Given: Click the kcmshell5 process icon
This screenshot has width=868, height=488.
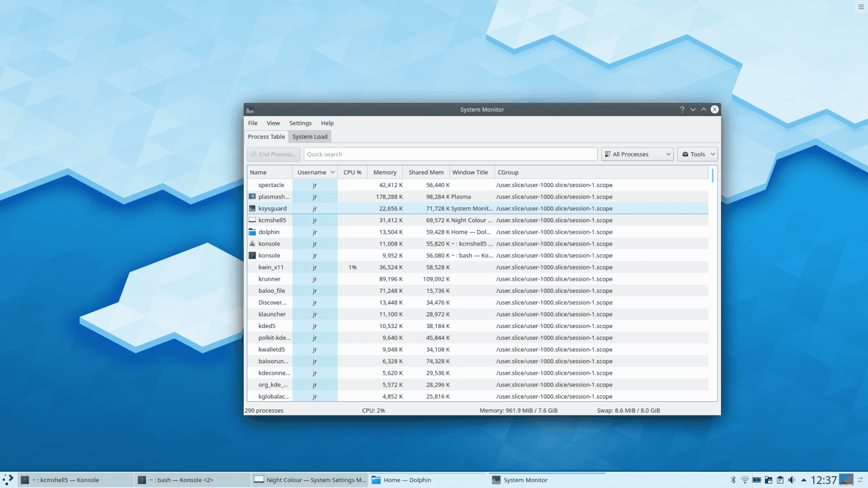Looking at the screenshot, I should pos(252,220).
